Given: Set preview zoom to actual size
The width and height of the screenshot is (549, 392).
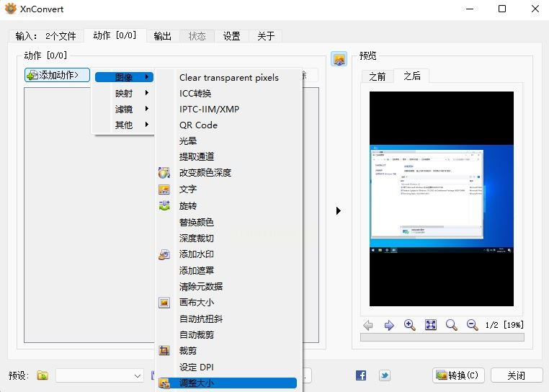Looking at the screenshot, I should 452,325.
